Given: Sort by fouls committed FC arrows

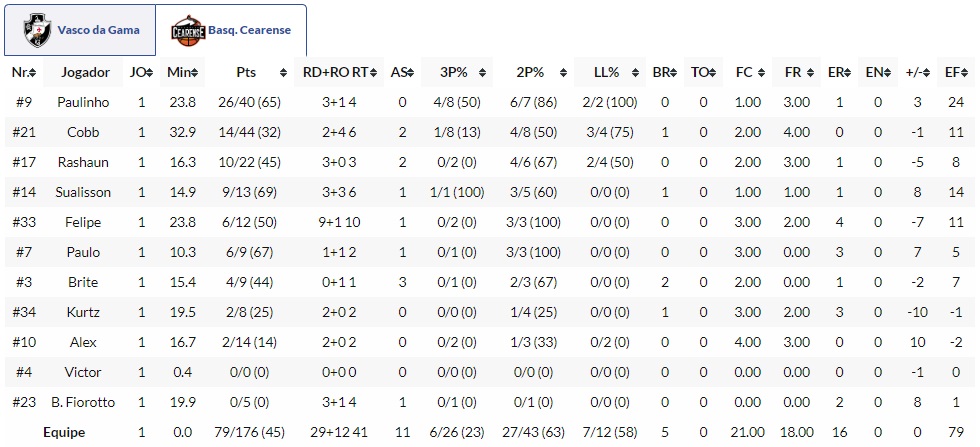Looking at the screenshot, I should point(755,73).
